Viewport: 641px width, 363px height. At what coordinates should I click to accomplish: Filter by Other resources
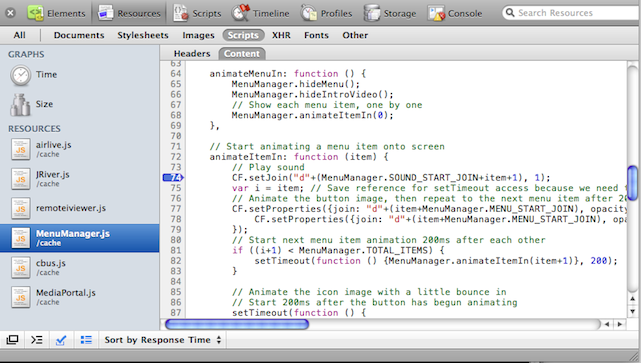(355, 35)
